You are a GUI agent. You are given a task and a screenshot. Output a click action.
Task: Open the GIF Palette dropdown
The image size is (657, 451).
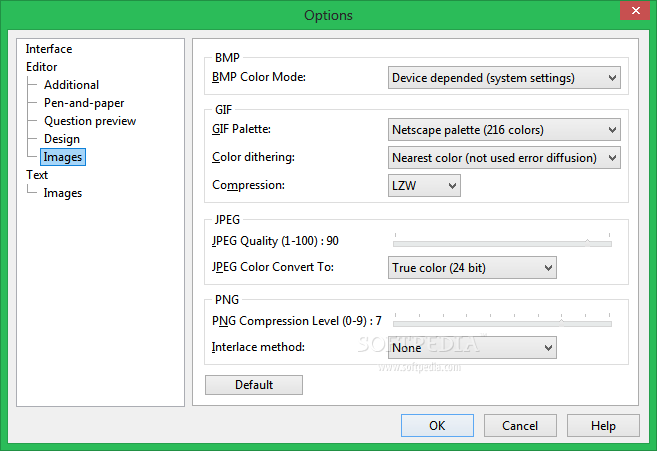pos(504,130)
